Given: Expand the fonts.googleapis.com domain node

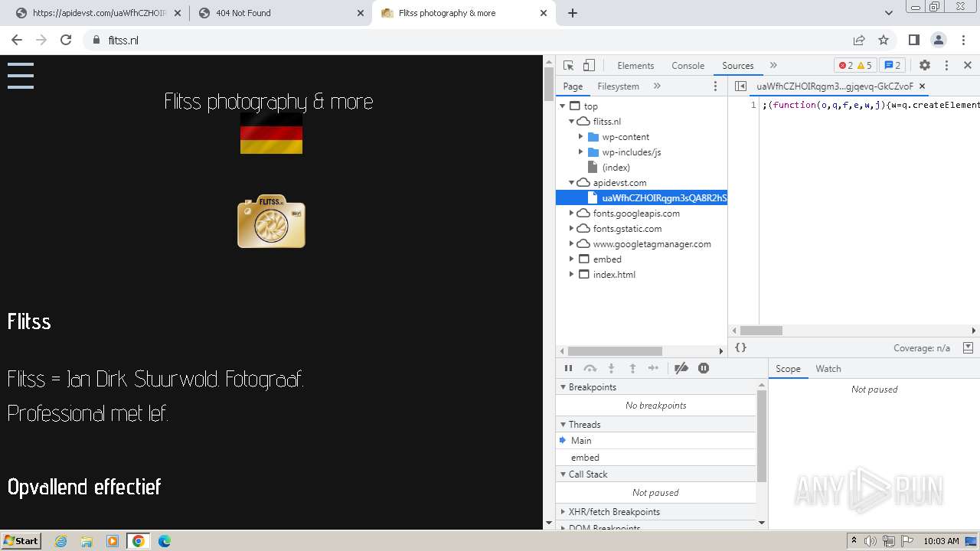Looking at the screenshot, I should 571,214.
